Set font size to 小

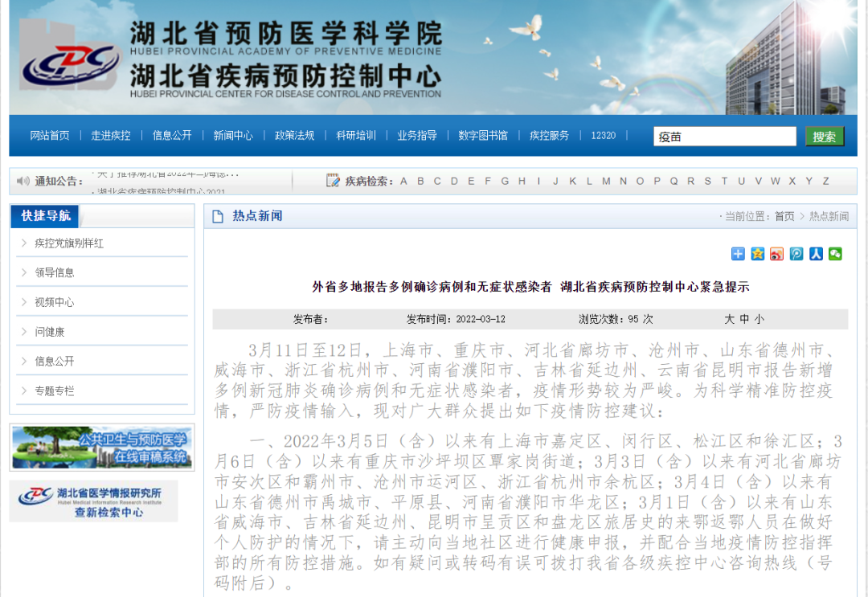(x=759, y=319)
